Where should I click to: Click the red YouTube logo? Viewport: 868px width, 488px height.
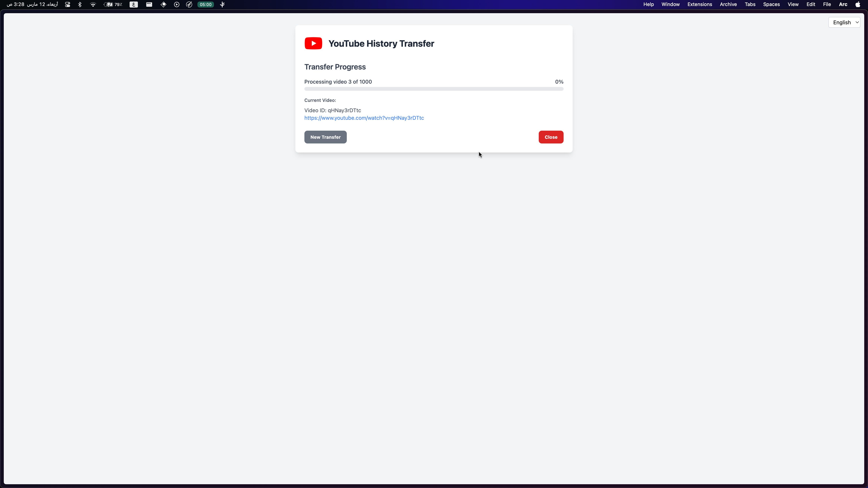[x=313, y=43]
